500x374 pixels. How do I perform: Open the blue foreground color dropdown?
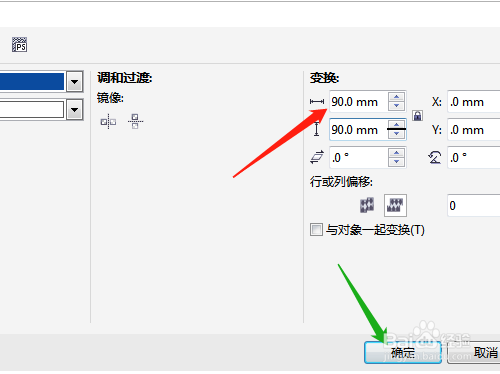[x=74, y=81]
